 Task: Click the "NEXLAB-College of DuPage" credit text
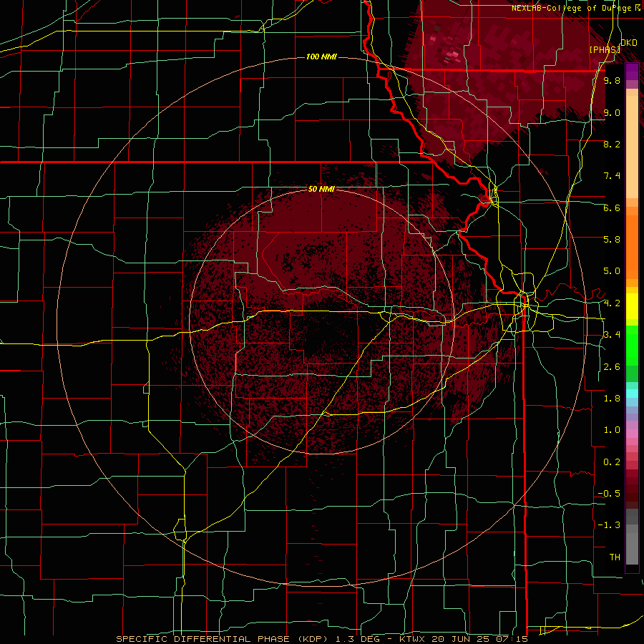[573, 8]
